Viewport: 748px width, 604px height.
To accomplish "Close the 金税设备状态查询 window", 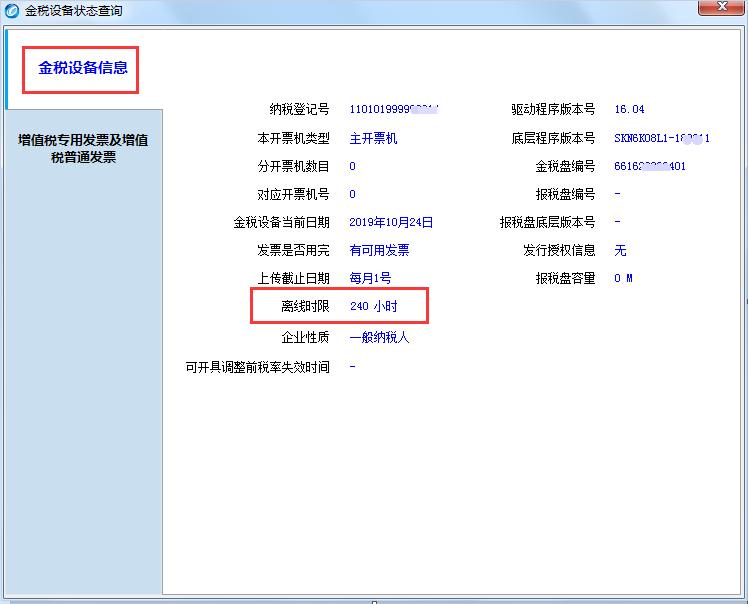I will click(x=718, y=9).
